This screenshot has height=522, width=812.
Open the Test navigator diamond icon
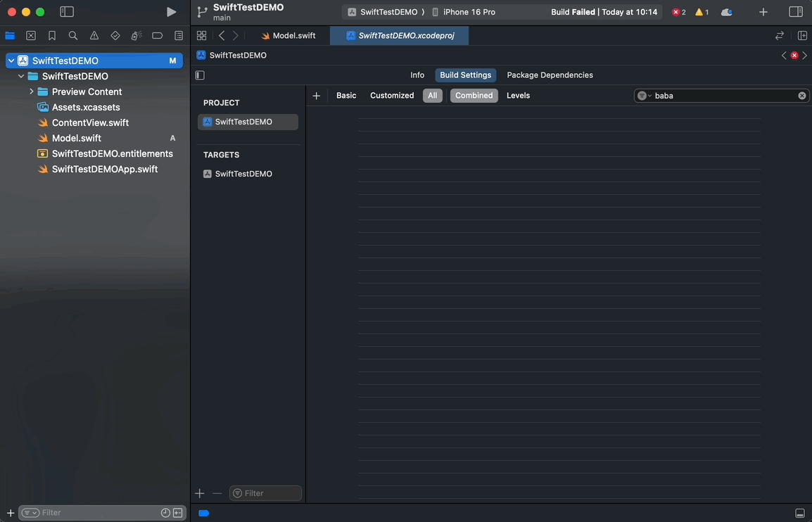[x=115, y=36]
